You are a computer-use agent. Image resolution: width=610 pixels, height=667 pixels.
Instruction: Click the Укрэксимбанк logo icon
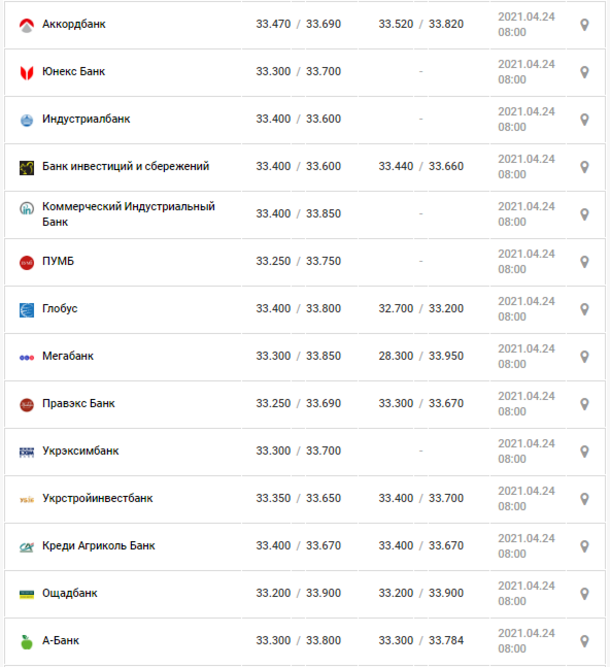[27, 452]
